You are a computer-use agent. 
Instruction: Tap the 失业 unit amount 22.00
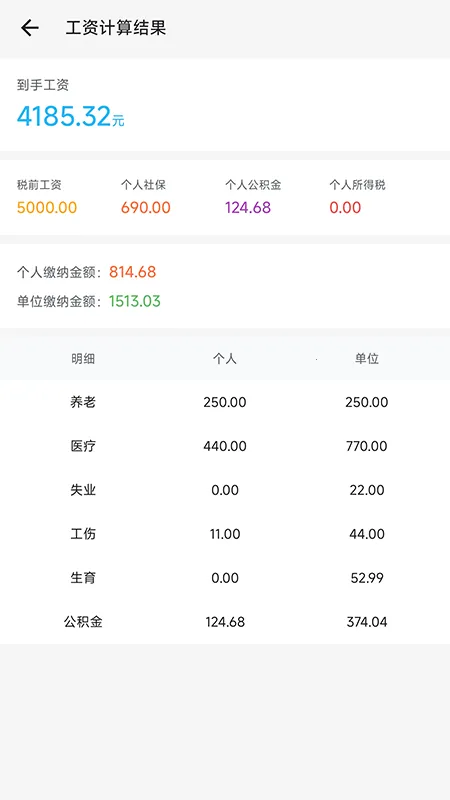pos(367,490)
